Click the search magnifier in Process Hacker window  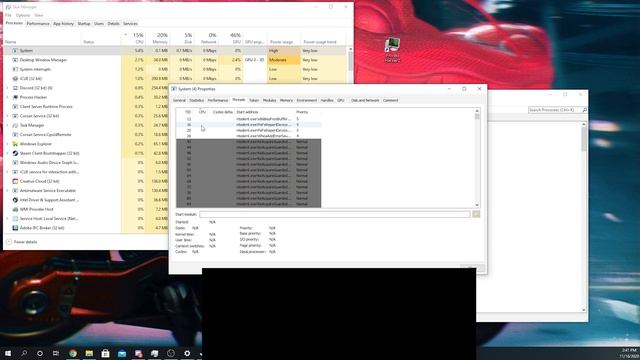pos(584,110)
